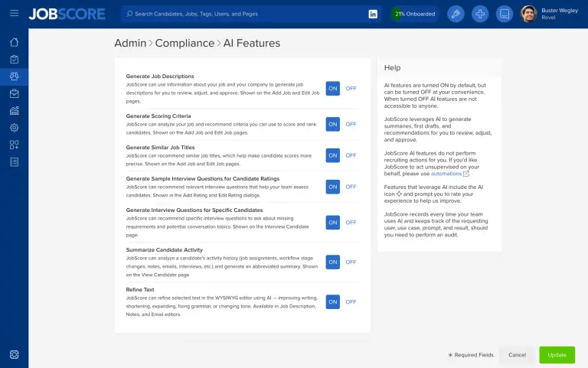Open the list document sidebar icon
The width and height of the screenshot is (588, 368).
[15, 162]
